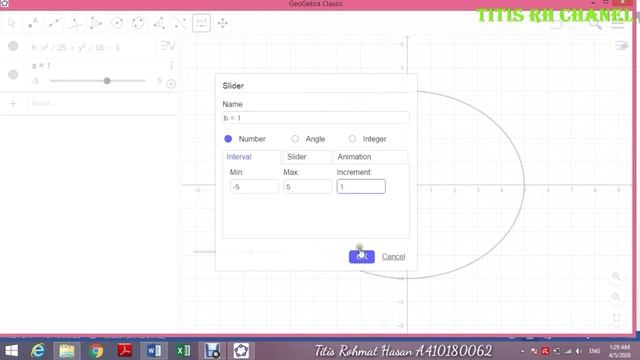Click the Increment input field
The width and height of the screenshot is (640, 360).
tap(361, 187)
